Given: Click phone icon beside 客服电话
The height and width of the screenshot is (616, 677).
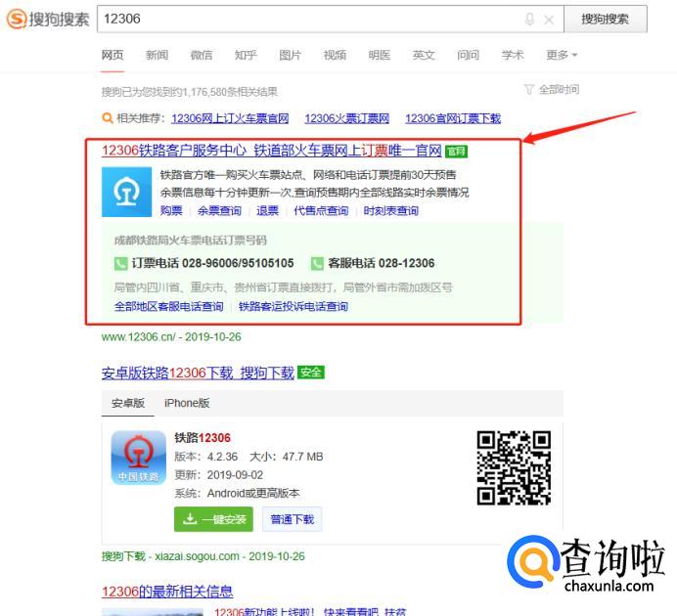Looking at the screenshot, I should pyautogui.click(x=317, y=263).
